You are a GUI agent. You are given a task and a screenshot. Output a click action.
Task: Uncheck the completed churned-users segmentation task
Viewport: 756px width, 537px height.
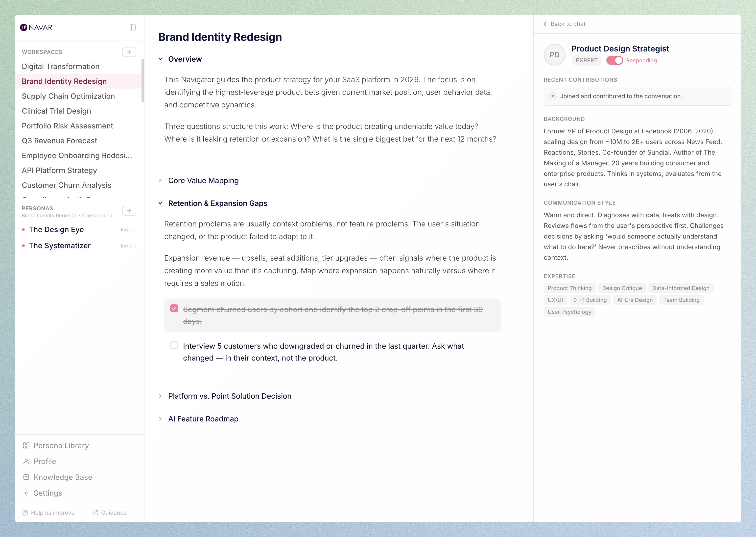tap(174, 308)
